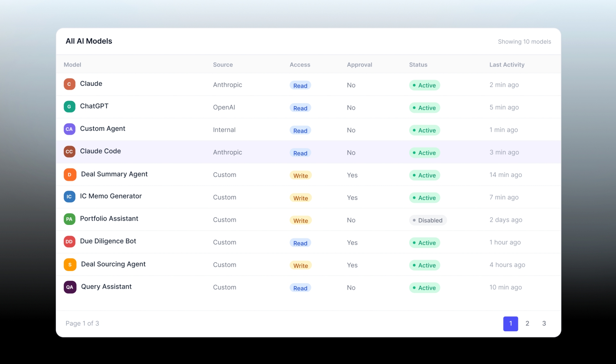Open the Query Assistant model name
The height and width of the screenshot is (364, 616).
coord(106,286)
